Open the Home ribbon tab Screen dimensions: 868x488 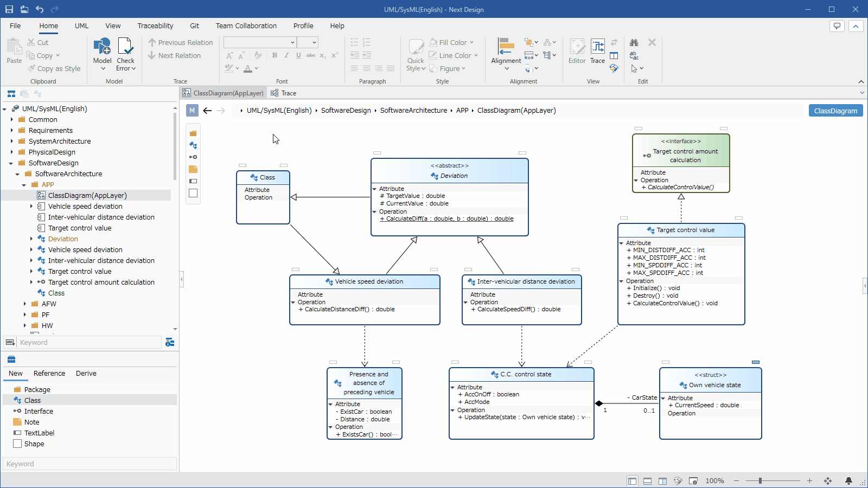coord(48,25)
